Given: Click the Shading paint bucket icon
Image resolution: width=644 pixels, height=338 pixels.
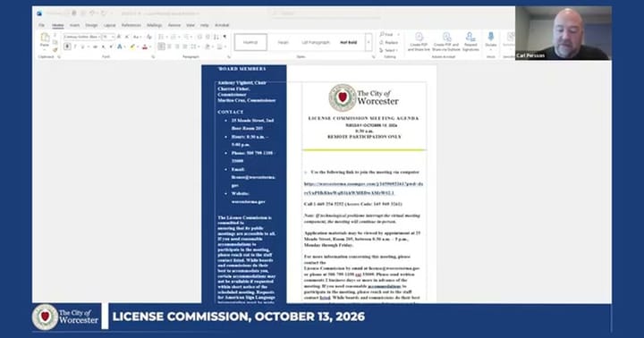Looking at the screenshot, I should 208,46.
